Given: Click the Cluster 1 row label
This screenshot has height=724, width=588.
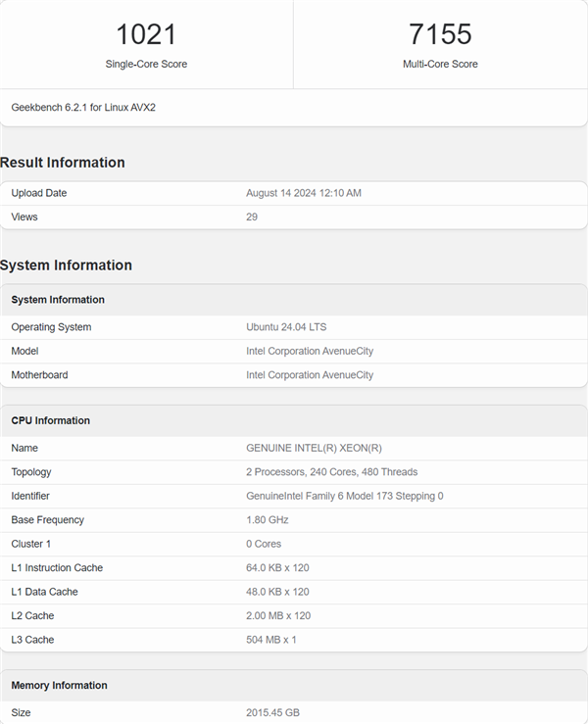Looking at the screenshot, I should (31, 544).
